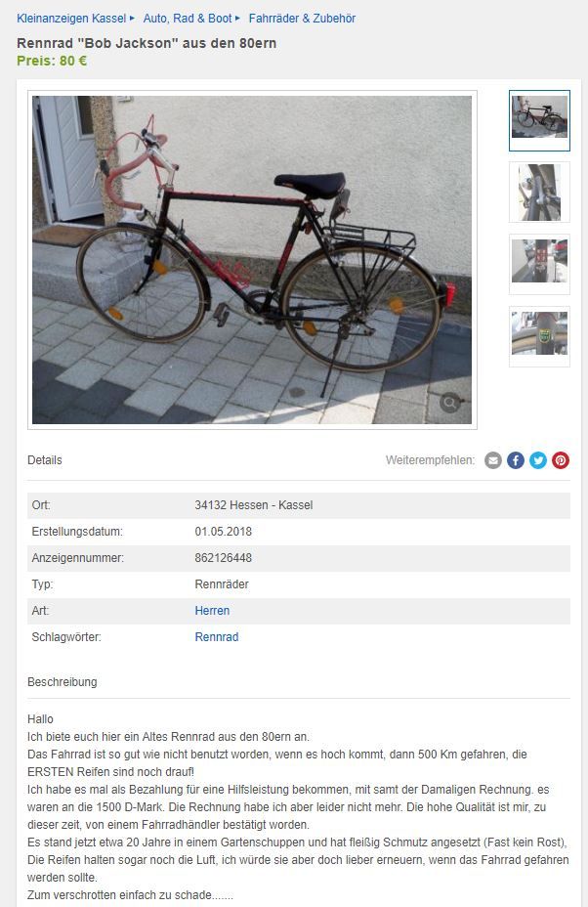The image size is (588, 907).
Task: Click the Rennrad keyword link
Action: coord(217,637)
